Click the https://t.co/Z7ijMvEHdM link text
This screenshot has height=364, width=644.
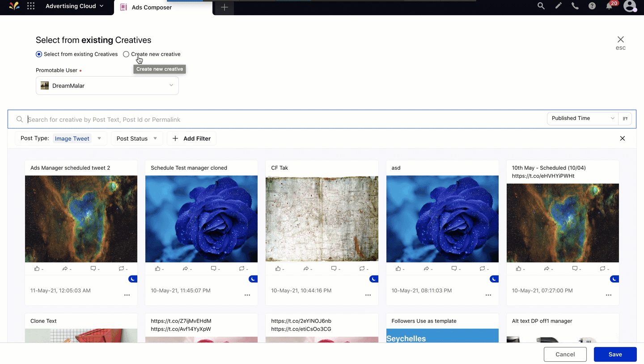(181, 321)
